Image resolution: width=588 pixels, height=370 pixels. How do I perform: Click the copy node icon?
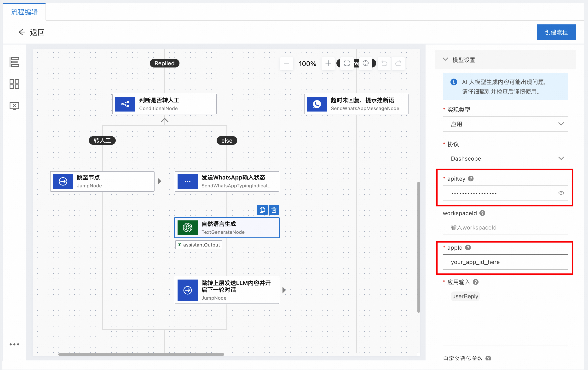point(262,210)
